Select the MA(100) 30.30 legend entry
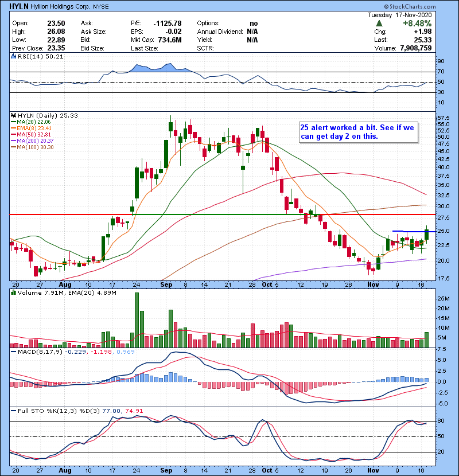Image resolution: width=459 pixels, height=476 pixels. (x=32, y=147)
